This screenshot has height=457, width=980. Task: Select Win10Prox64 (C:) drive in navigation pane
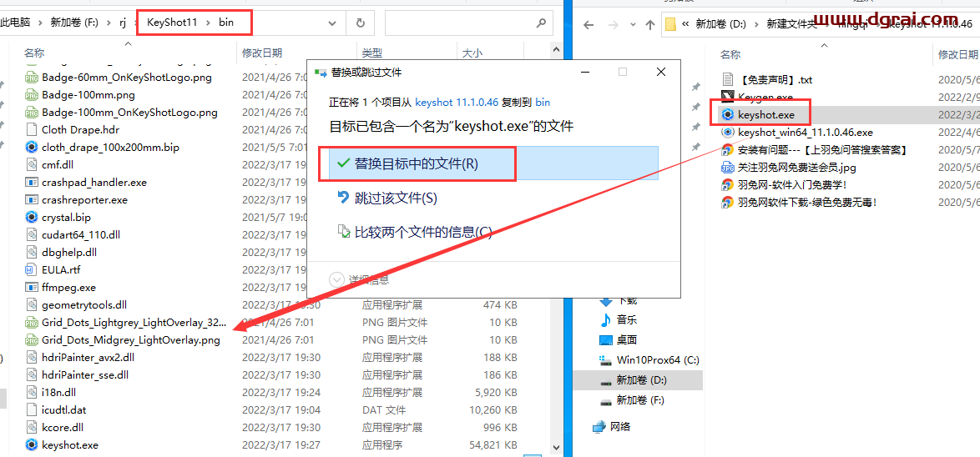click(x=657, y=360)
